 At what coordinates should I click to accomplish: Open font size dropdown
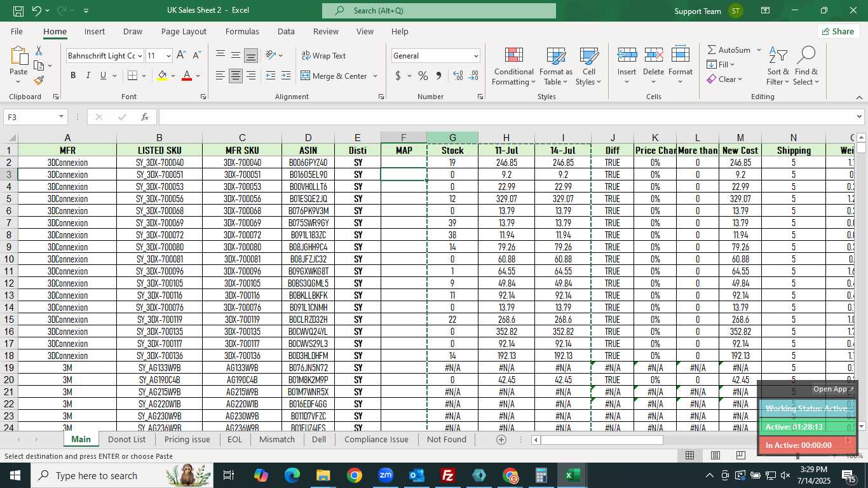168,56
